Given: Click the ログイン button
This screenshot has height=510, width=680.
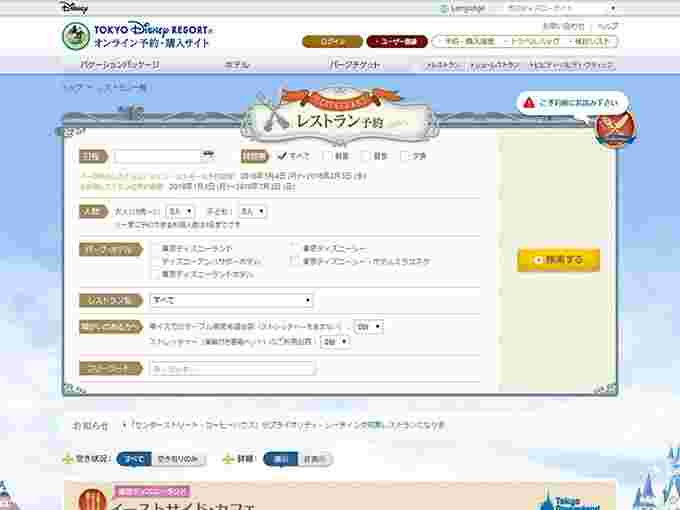Looking at the screenshot, I should pos(333,42).
